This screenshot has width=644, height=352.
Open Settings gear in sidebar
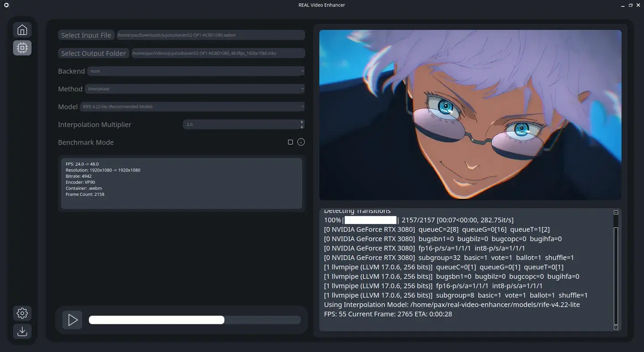pos(22,313)
